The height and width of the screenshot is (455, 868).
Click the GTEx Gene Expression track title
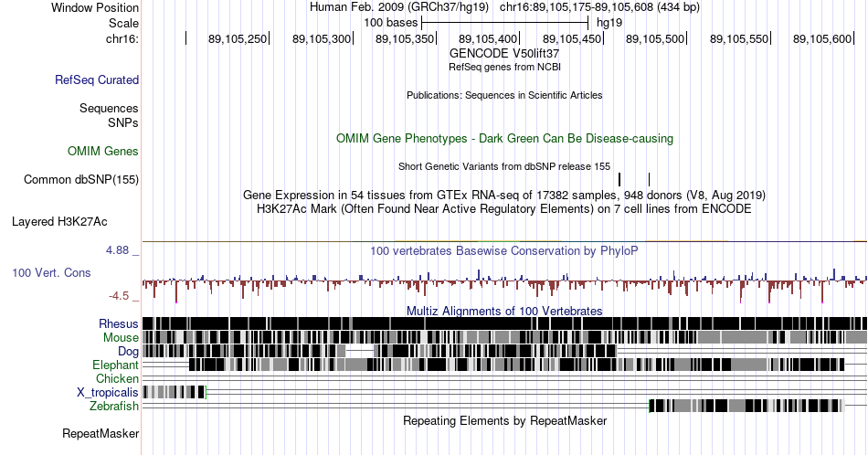tap(504, 195)
